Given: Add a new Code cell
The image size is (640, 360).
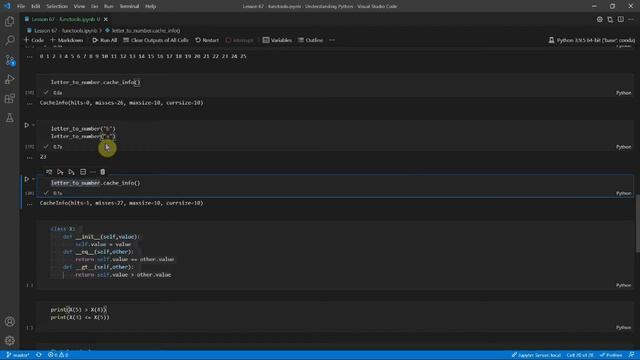Looking at the screenshot, I should pyautogui.click(x=34, y=40).
